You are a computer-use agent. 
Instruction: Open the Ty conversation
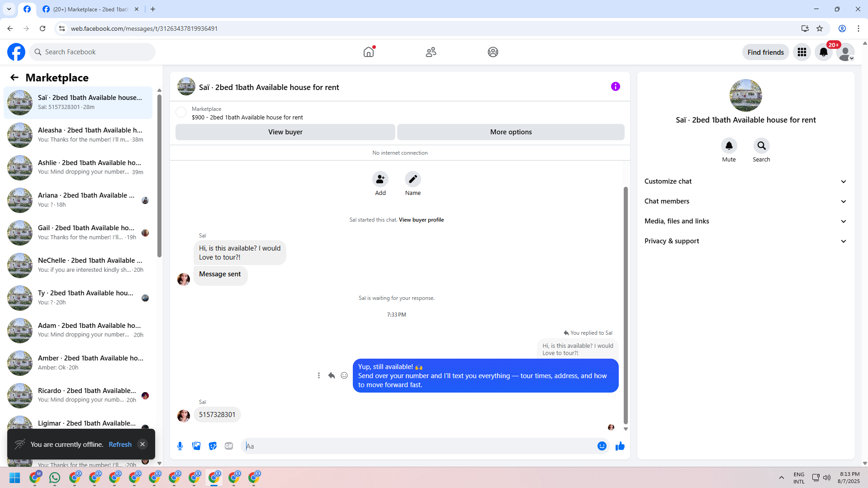click(x=78, y=298)
